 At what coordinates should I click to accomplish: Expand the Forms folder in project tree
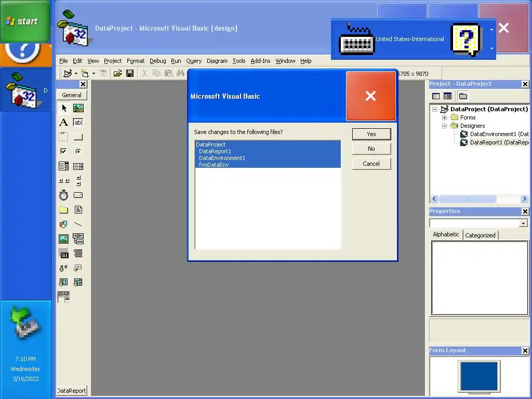click(445, 118)
